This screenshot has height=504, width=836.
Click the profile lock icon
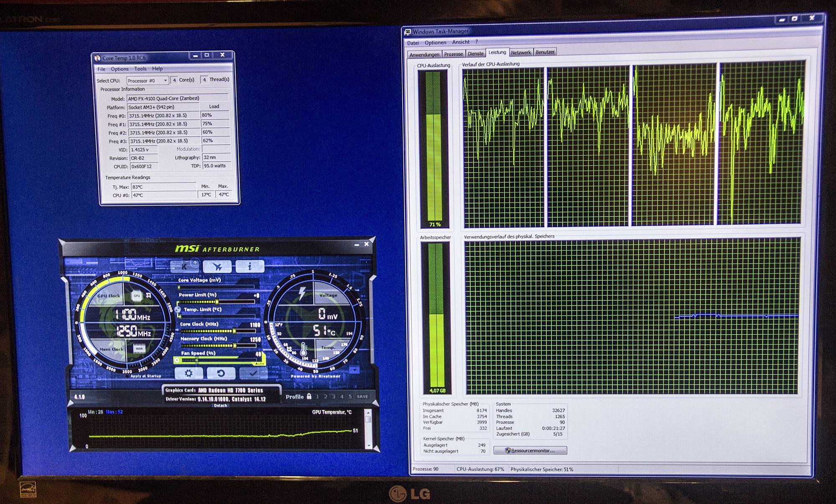point(309,396)
